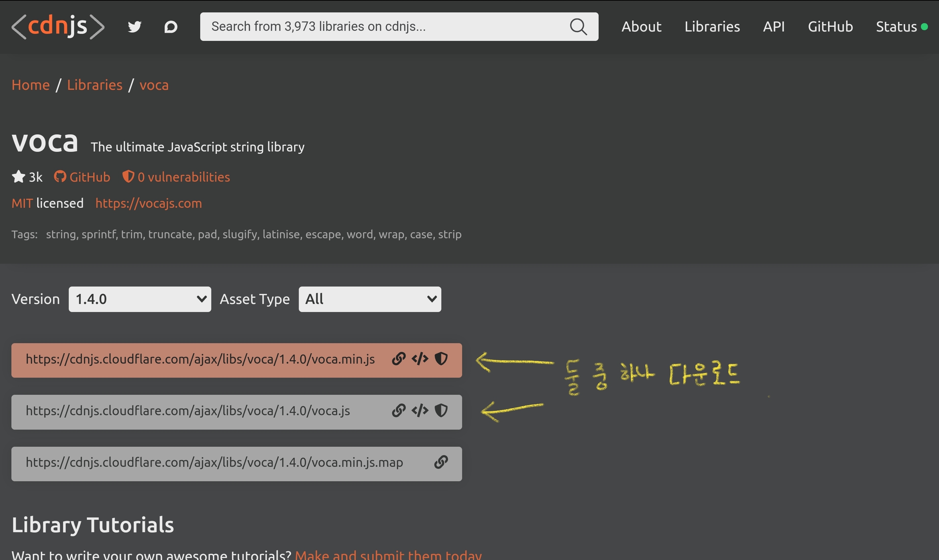
Task: Go to Libraries in top navigation
Action: click(x=712, y=27)
